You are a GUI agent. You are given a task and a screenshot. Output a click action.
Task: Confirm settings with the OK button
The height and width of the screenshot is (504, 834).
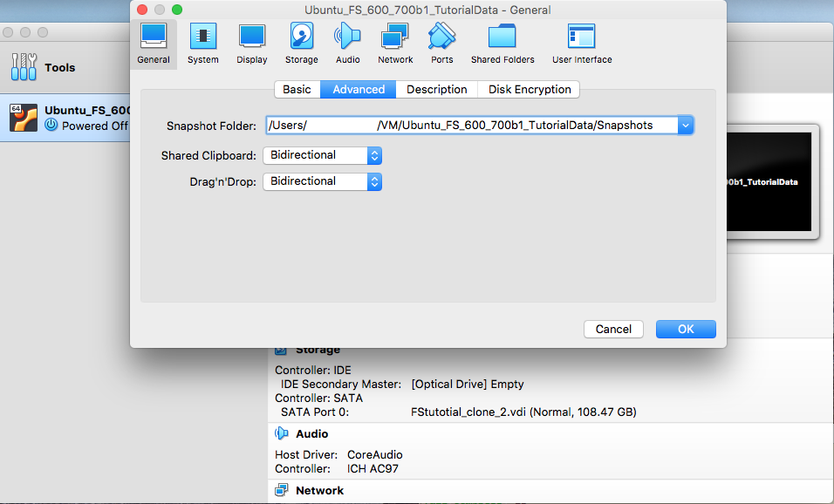(686, 329)
